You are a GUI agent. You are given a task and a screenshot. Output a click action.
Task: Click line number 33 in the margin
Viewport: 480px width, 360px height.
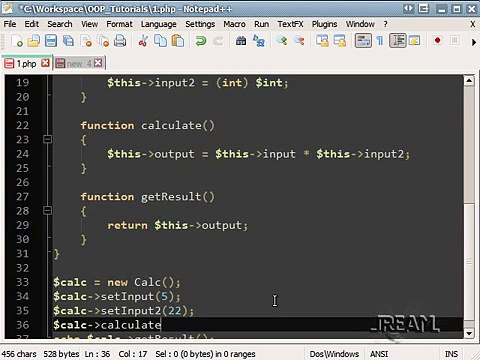(22, 282)
